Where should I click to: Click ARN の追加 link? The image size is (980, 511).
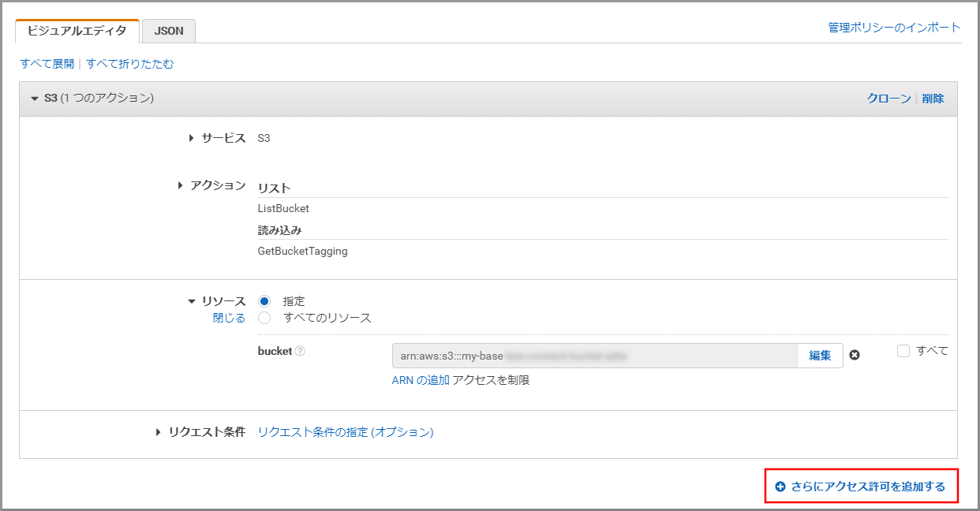coord(421,380)
